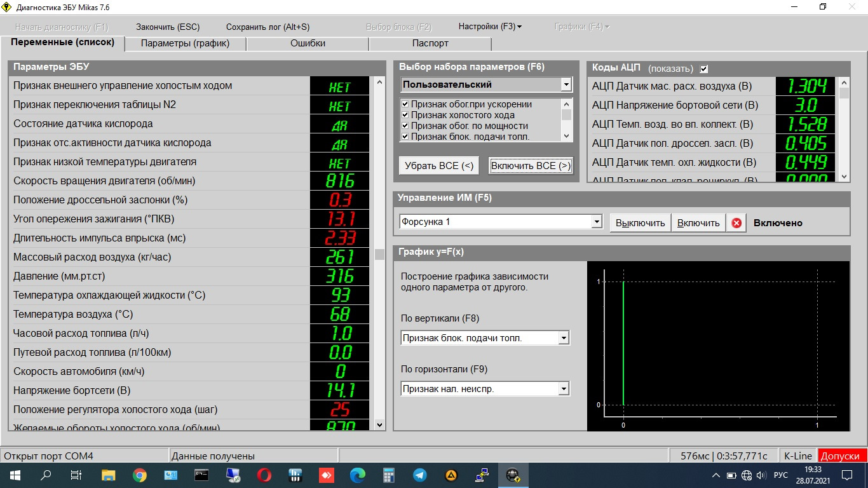This screenshot has height=488, width=868.
Task: Click the Параметры ЭБУ list scrollbar thumb
Action: click(x=379, y=254)
